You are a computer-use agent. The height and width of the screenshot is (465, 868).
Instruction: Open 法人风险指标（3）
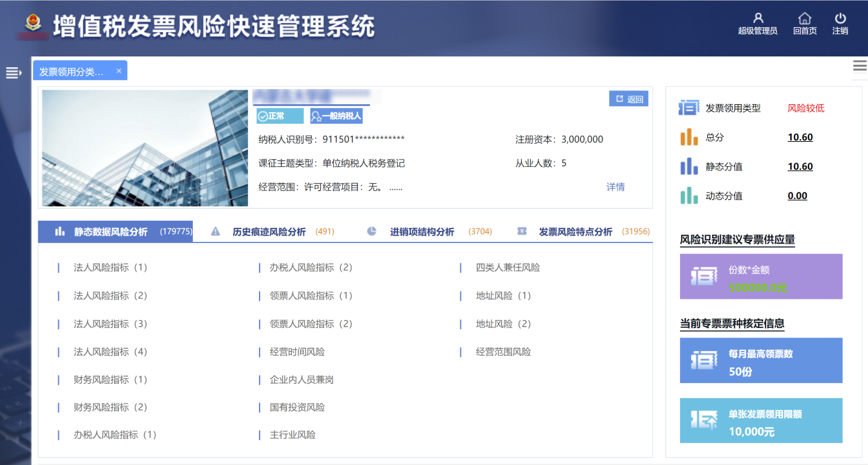point(110,324)
